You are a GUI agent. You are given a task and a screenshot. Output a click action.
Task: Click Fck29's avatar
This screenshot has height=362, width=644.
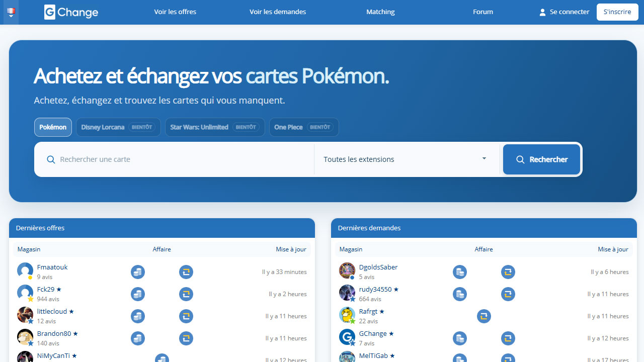pyautogui.click(x=25, y=292)
